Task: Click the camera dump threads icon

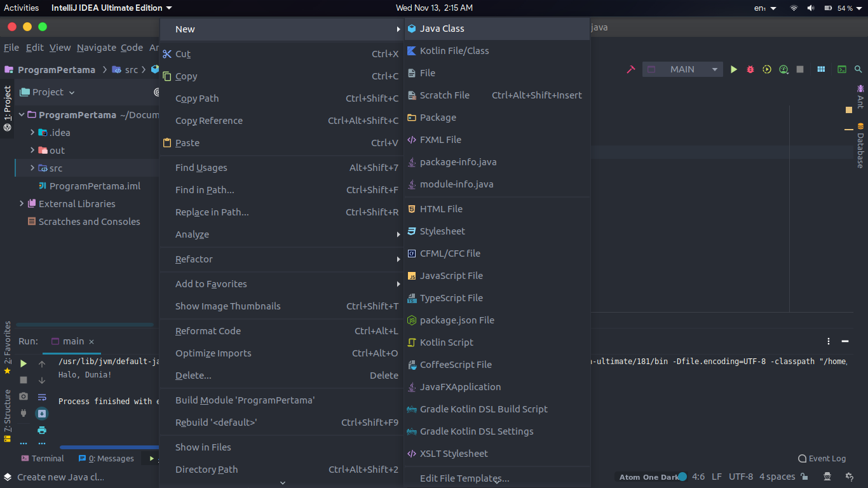Action: click(x=24, y=396)
